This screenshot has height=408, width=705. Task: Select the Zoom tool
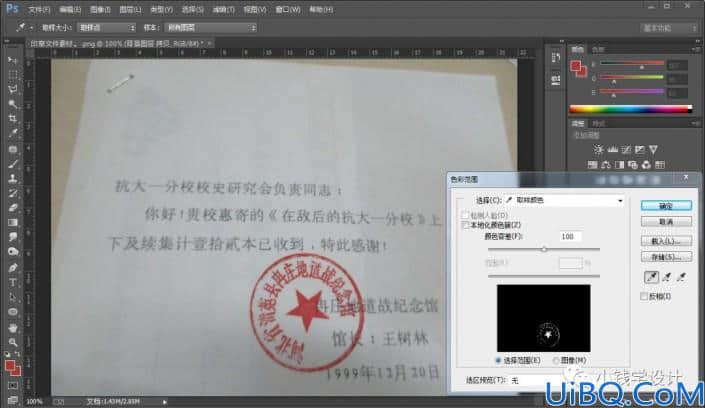[13, 342]
